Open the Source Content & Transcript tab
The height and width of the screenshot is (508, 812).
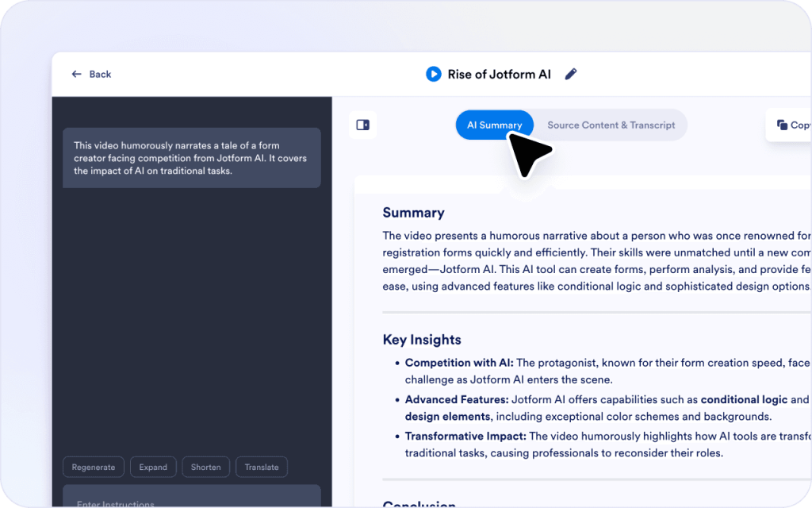pyautogui.click(x=611, y=125)
